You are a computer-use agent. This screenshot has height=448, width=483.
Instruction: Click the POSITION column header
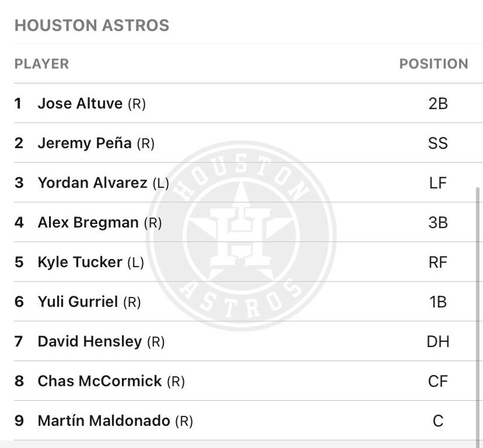(x=433, y=64)
